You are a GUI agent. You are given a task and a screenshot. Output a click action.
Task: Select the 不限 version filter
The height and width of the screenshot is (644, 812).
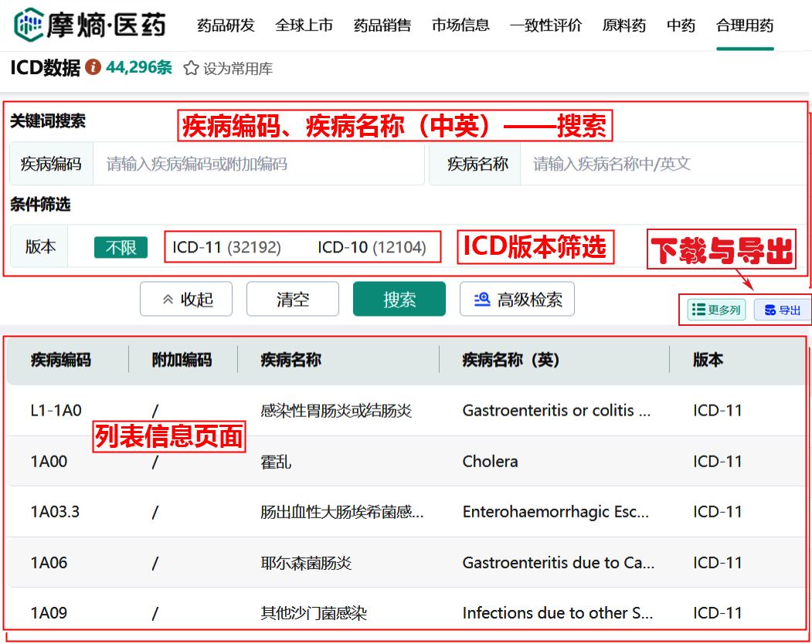pos(121,247)
